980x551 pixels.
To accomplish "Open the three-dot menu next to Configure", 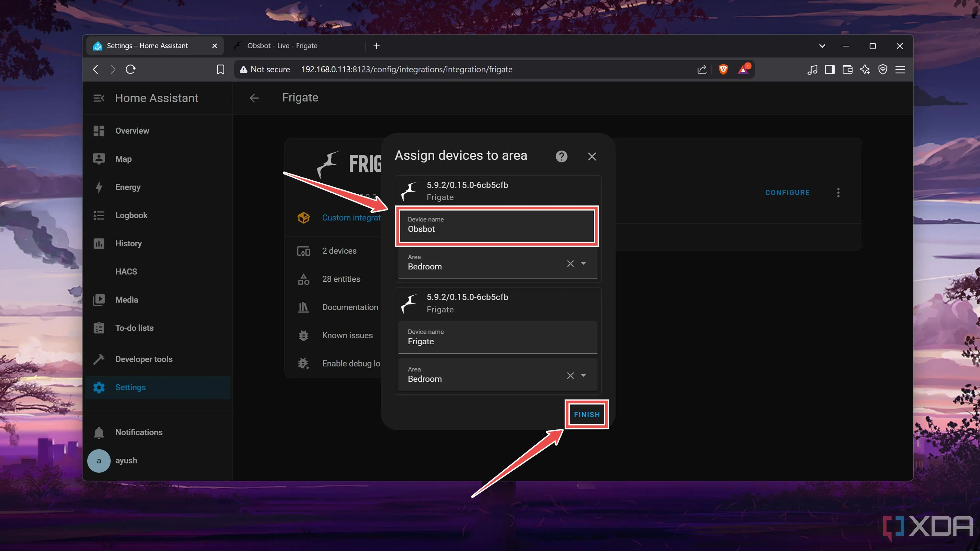I will [x=838, y=192].
